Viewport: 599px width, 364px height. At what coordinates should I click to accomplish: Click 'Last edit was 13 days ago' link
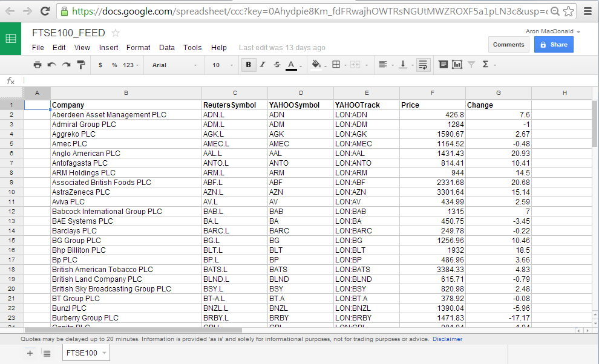tap(282, 48)
